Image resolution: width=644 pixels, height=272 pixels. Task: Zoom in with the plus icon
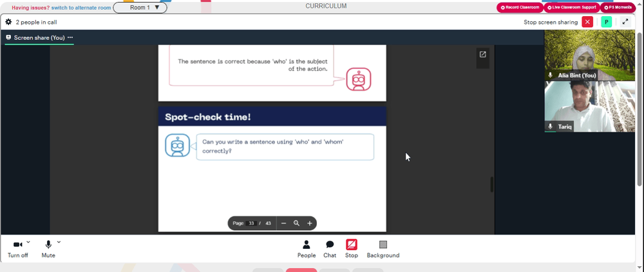click(x=310, y=223)
